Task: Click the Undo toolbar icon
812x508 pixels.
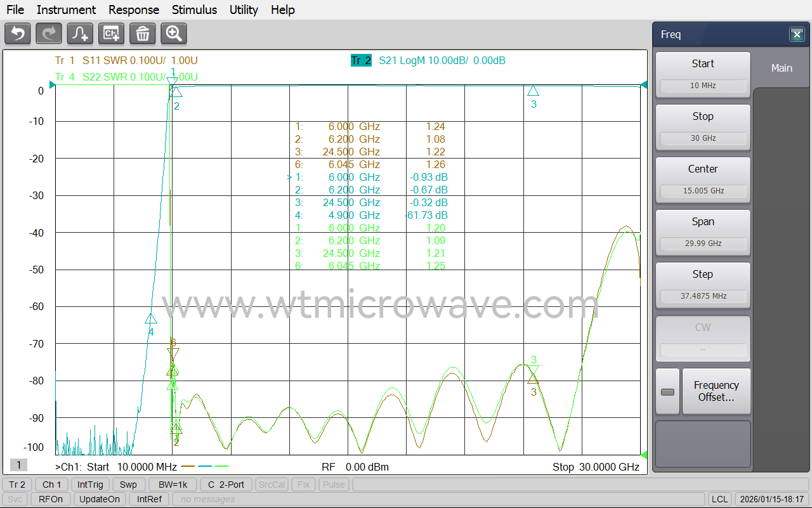Action: [17, 33]
